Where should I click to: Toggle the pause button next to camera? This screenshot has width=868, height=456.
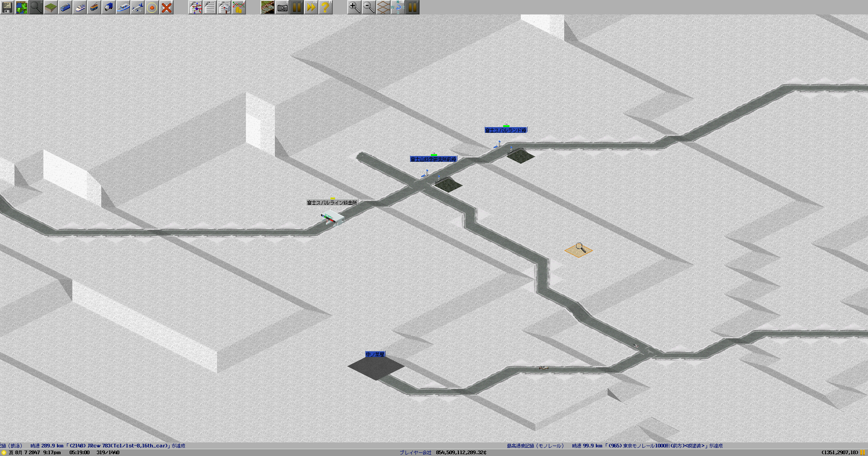[x=297, y=7]
